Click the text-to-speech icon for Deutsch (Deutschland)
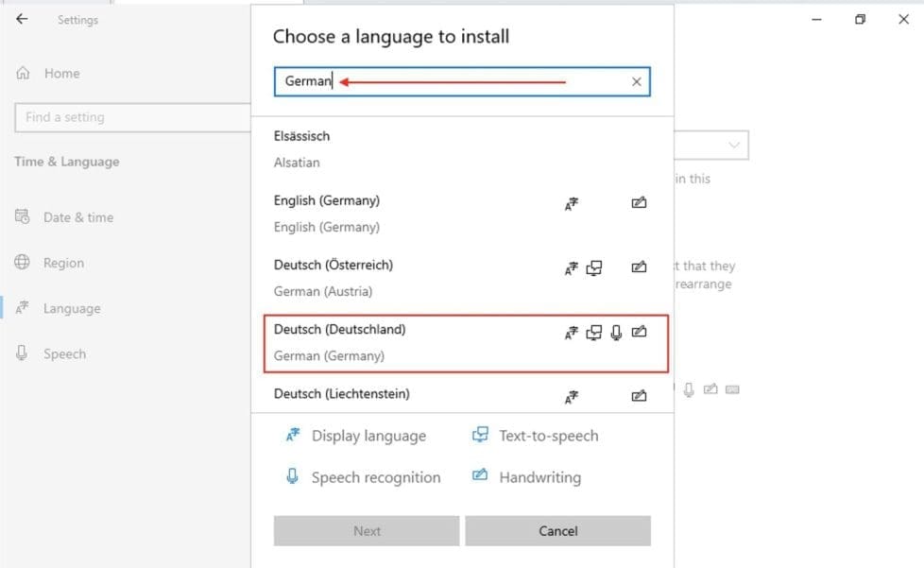The width and height of the screenshot is (924, 568). (593, 332)
